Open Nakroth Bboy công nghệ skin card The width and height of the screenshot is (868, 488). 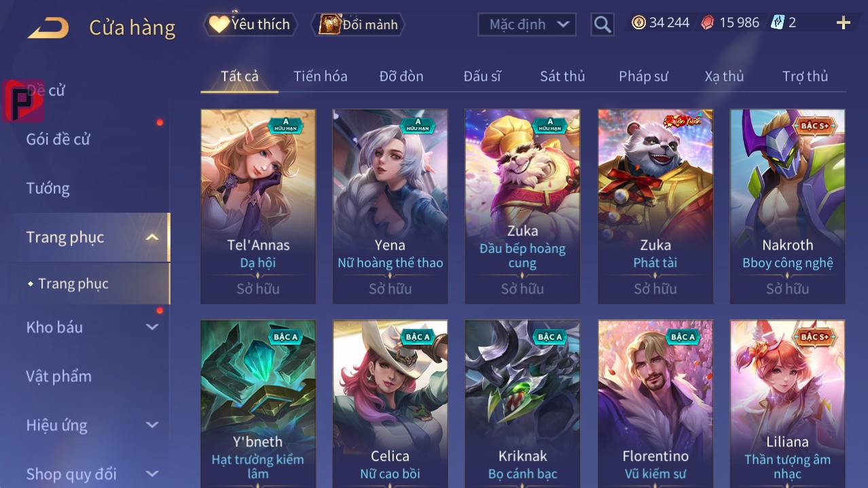click(787, 207)
